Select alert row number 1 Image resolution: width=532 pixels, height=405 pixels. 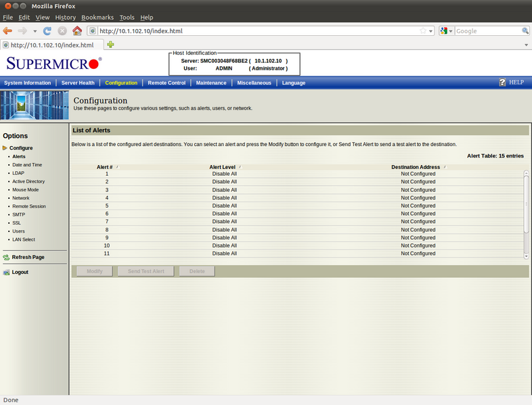click(x=297, y=174)
